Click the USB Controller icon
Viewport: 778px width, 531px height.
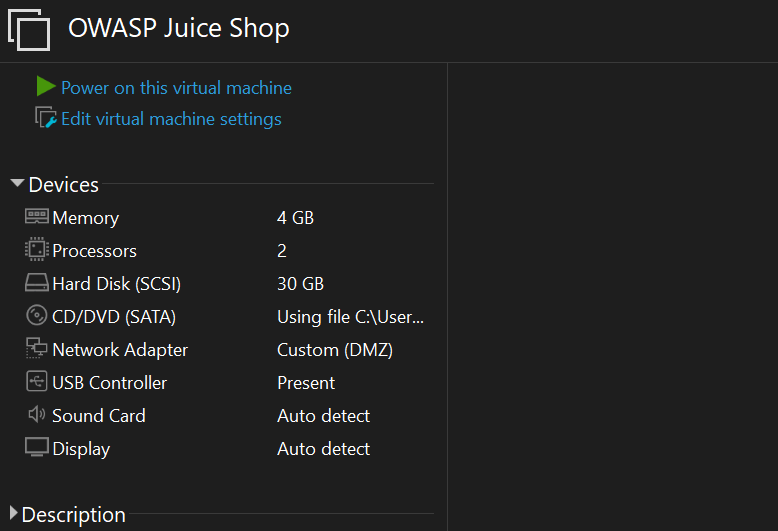37,382
